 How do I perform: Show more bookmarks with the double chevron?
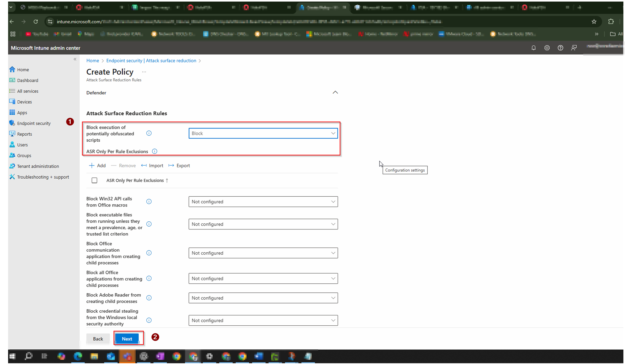tap(597, 34)
